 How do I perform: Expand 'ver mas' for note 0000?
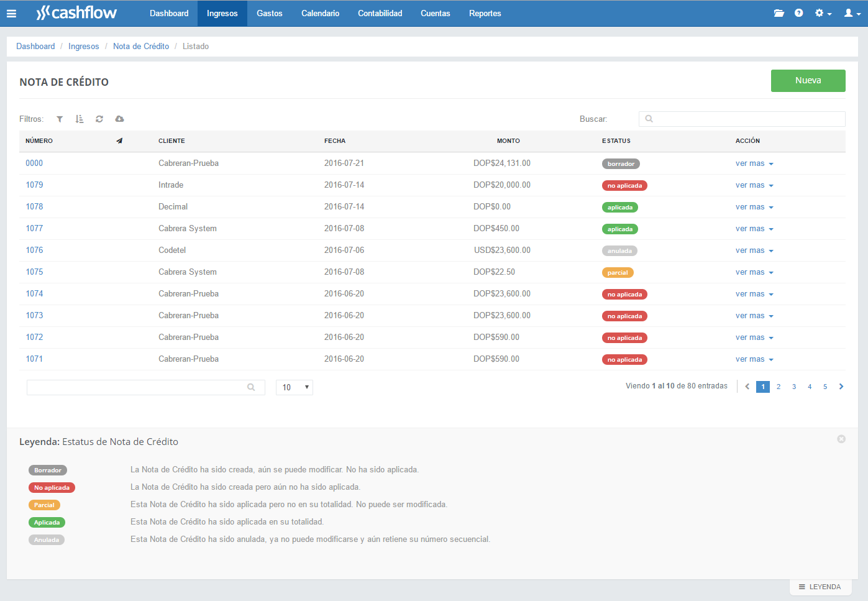[x=754, y=163]
